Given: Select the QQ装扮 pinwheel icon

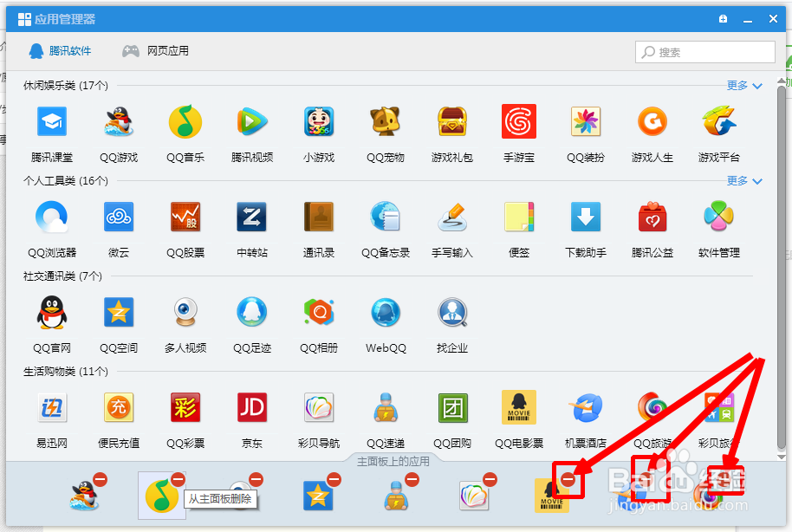Looking at the screenshot, I should coord(586,122).
